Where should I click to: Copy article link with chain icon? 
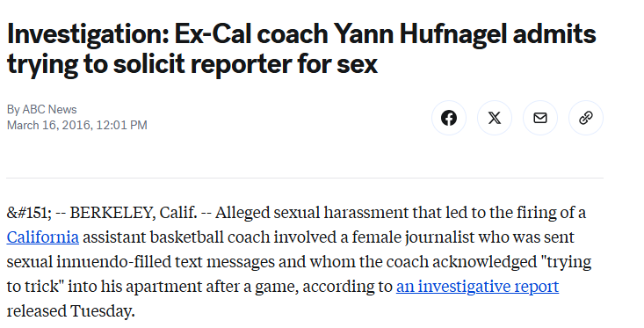(586, 118)
